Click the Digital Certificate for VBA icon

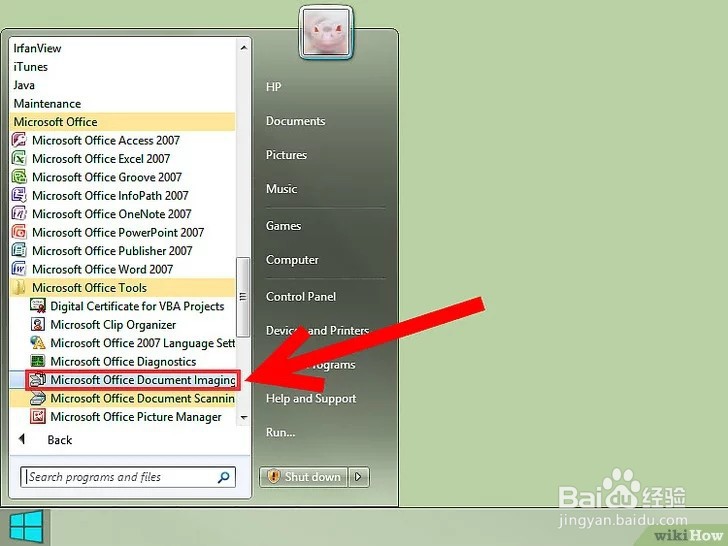[x=38, y=306]
